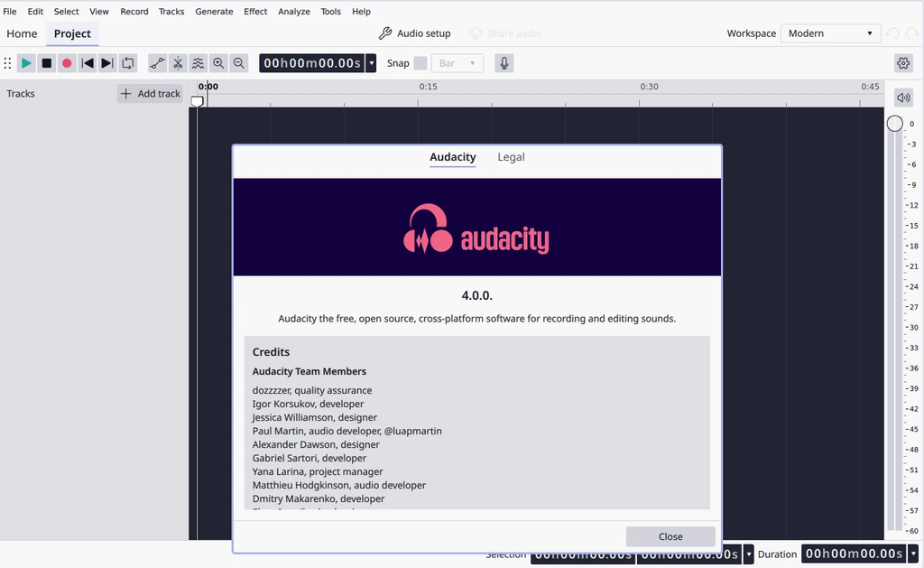Click credit line 'Jessica Williamson, designer'
Image resolution: width=924 pixels, height=568 pixels.
pyautogui.click(x=315, y=417)
